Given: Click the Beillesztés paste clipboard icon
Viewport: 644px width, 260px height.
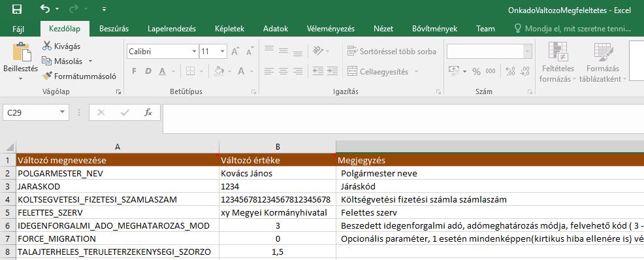Looking at the screenshot, I should 22,52.
